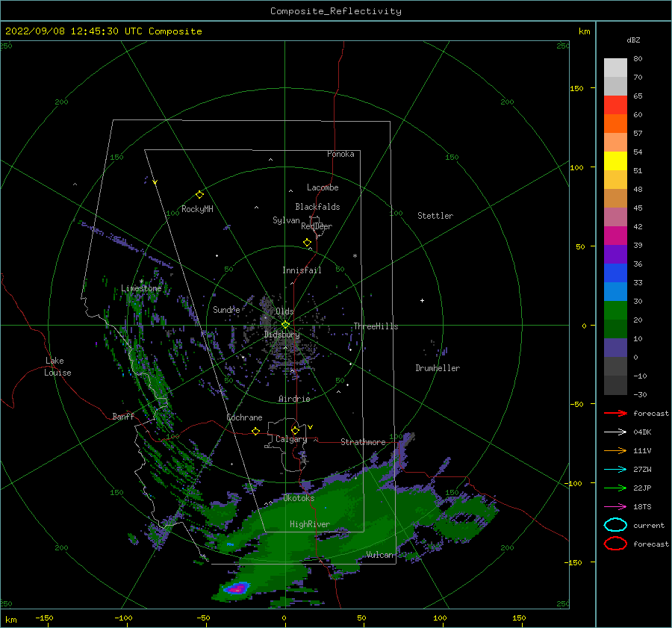This screenshot has width=672, height=628.
Task: Click the cyan current ellipse icon
Action: click(x=615, y=525)
